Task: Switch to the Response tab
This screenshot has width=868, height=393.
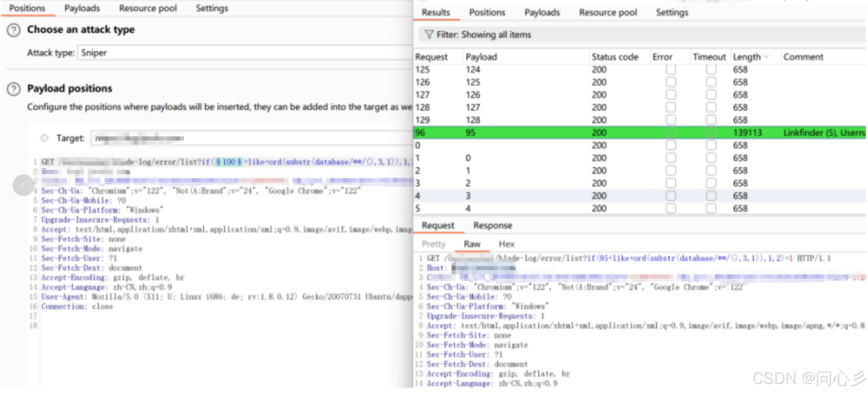Action: coord(493,225)
